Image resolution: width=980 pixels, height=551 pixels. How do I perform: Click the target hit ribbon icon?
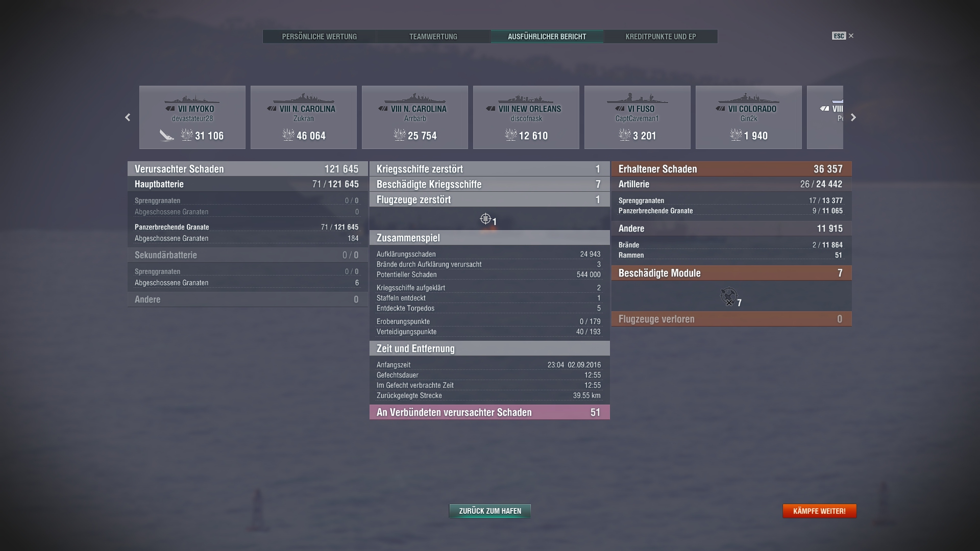tap(485, 219)
